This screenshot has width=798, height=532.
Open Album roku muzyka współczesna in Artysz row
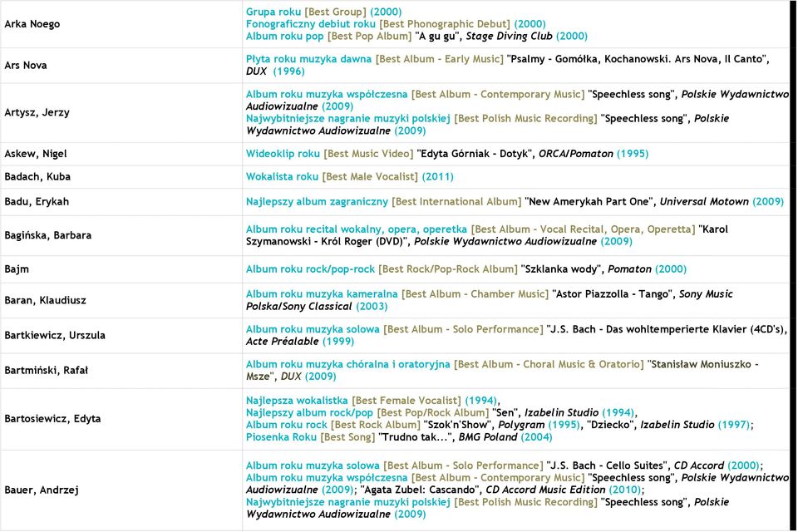pos(327,94)
